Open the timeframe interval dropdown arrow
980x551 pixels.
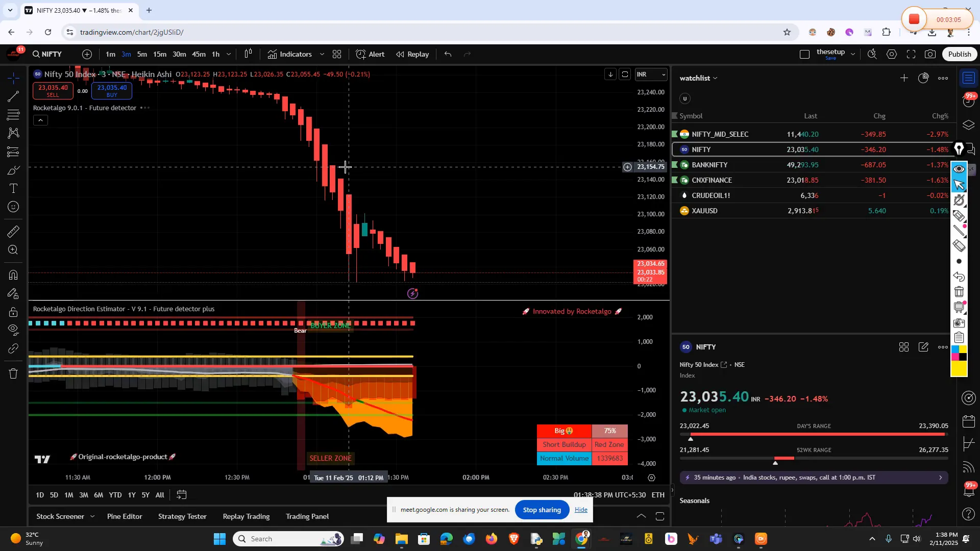[x=228, y=54]
